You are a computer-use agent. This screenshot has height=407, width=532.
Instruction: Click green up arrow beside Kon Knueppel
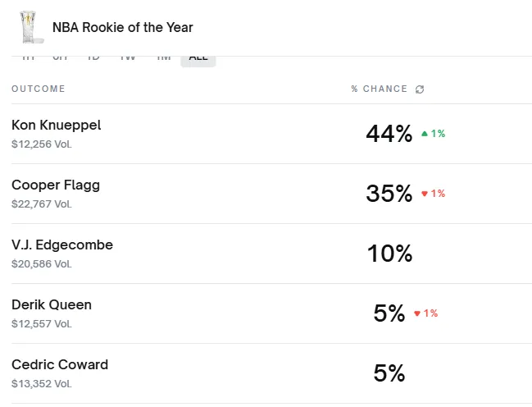425,134
